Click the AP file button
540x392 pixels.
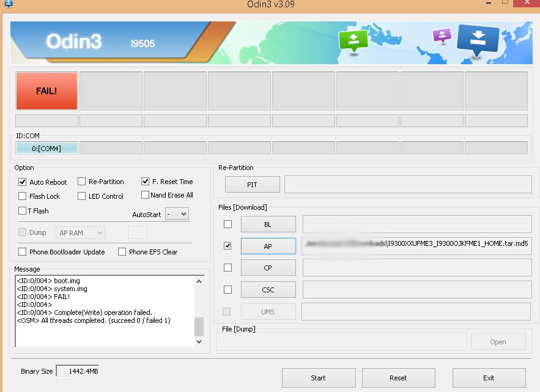click(268, 246)
